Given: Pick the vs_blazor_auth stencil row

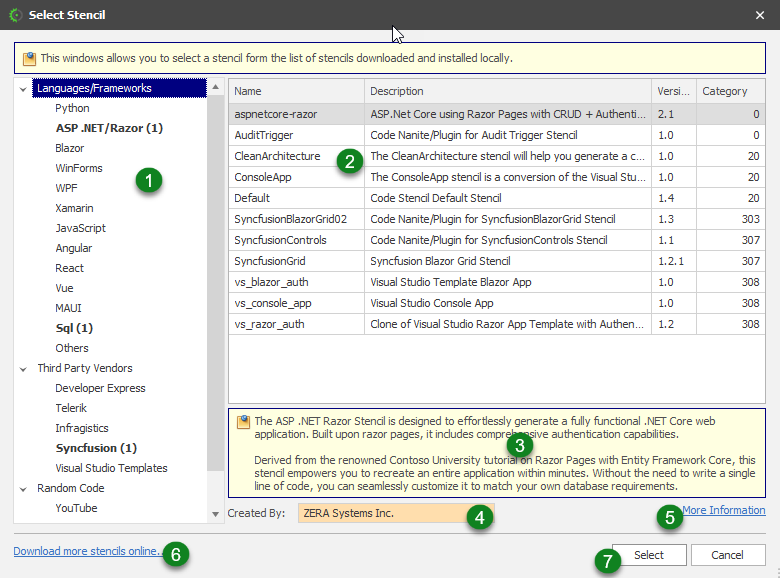Looking at the screenshot, I should click(271, 282).
